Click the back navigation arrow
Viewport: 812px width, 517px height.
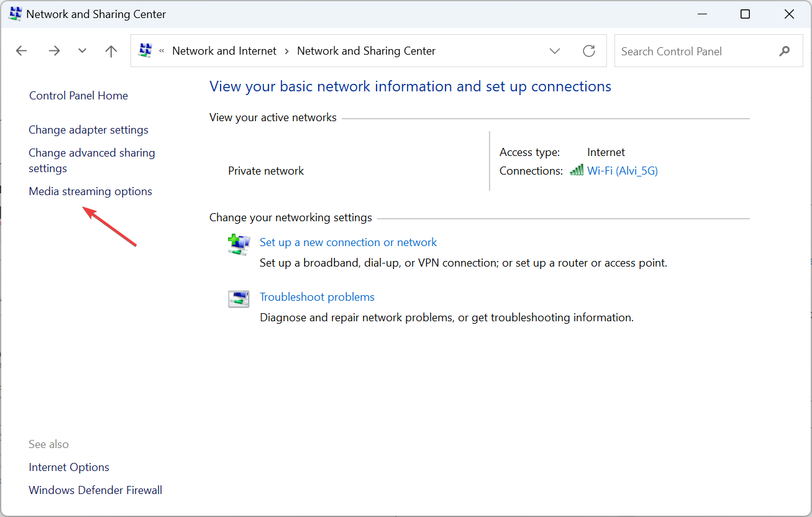pos(21,50)
